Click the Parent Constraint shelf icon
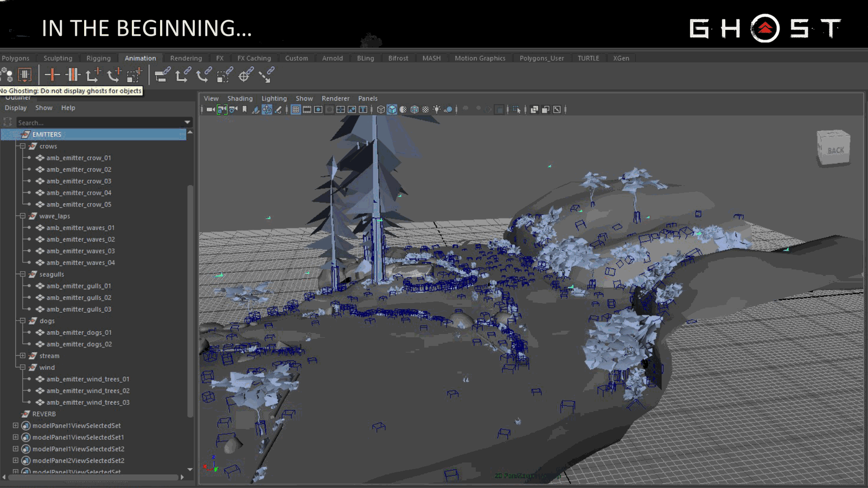The height and width of the screenshot is (488, 868). (x=162, y=74)
